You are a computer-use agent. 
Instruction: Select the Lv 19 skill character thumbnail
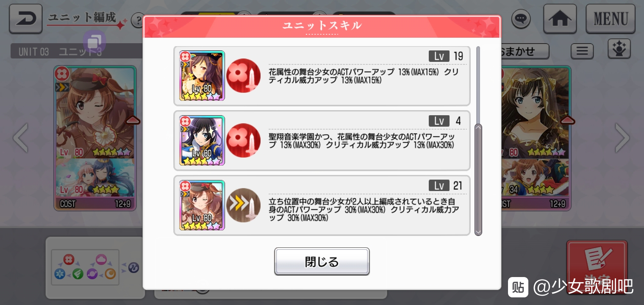(202, 76)
